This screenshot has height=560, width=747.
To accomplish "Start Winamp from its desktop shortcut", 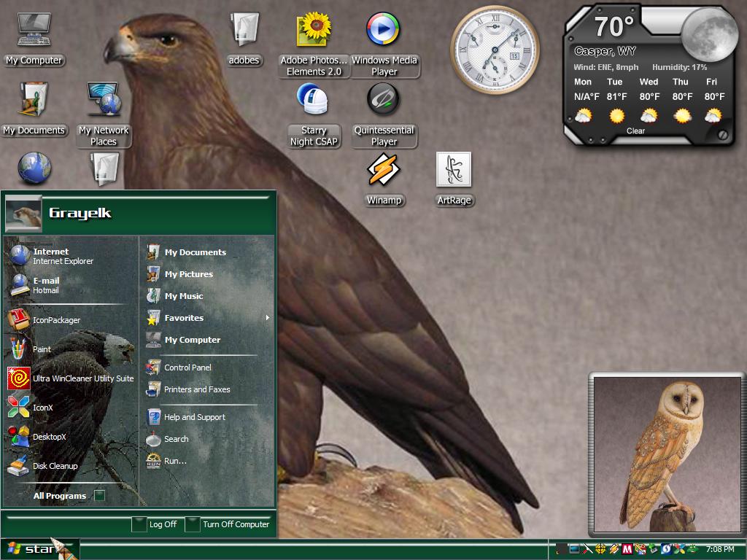I will (384, 179).
